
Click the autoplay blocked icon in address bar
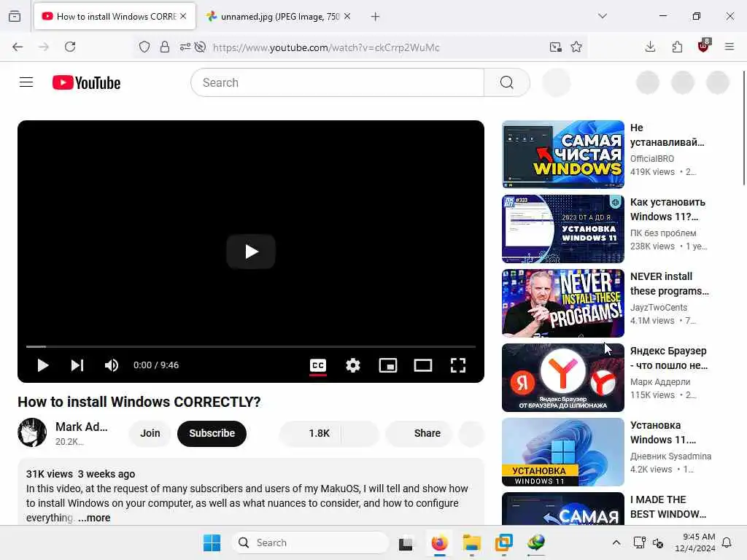tap(201, 47)
